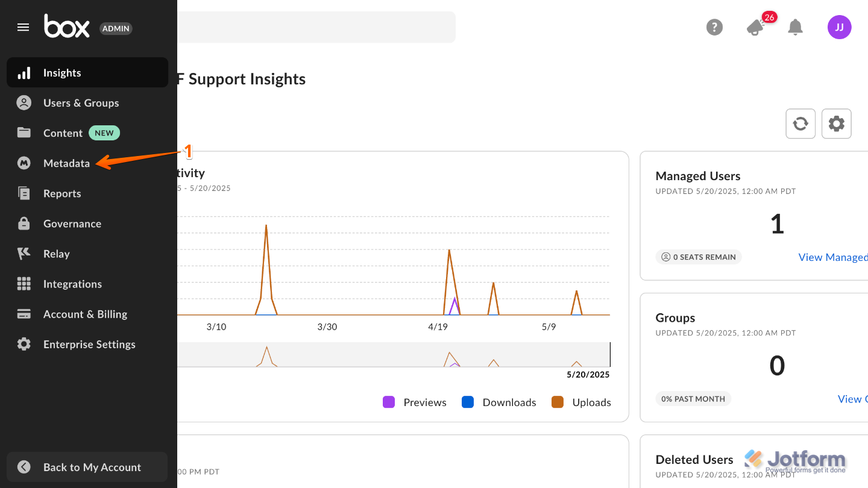The width and height of the screenshot is (868, 488).
Task: Open Metadata in the admin sidebar
Action: point(66,163)
